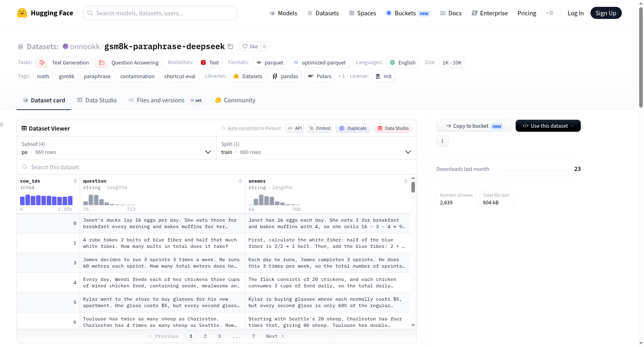The height and width of the screenshot is (347, 644).
Task: Open the Buckets navigation item
Action: [x=408, y=13]
